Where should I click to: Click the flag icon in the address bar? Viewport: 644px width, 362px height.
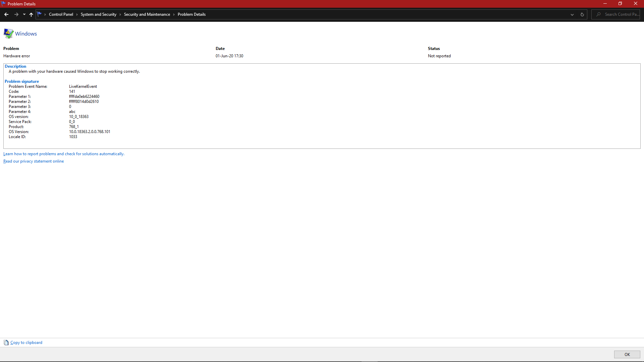point(40,14)
